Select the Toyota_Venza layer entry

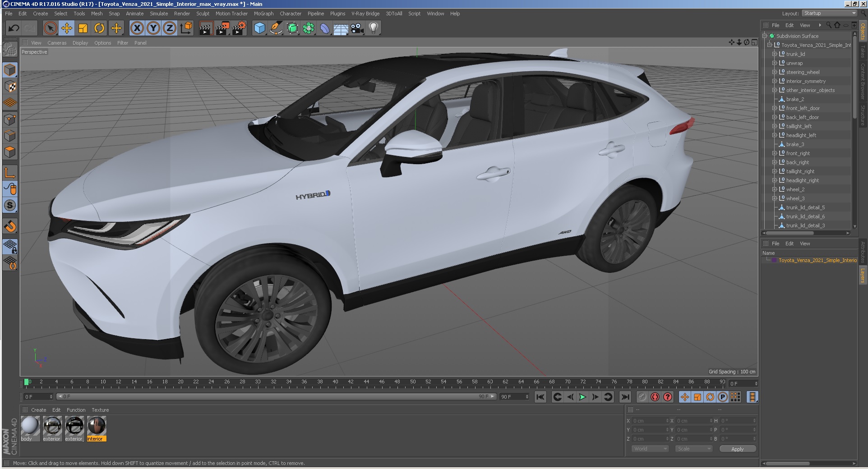point(817,260)
